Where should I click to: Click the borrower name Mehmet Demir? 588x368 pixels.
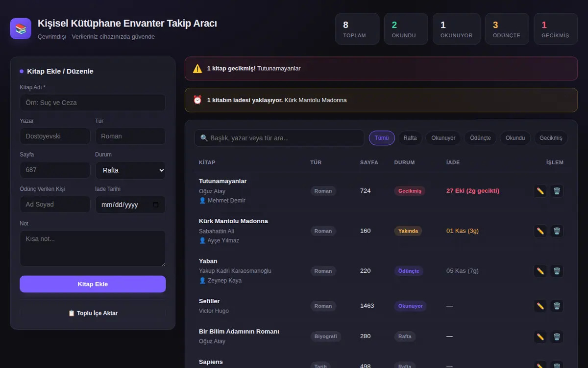(226, 201)
